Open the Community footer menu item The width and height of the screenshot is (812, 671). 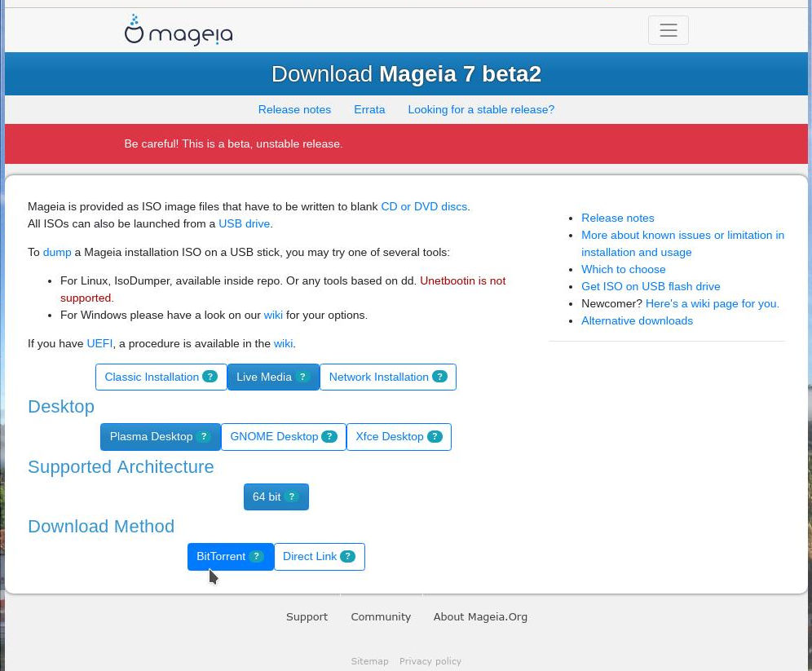click(x=381, y=616)
